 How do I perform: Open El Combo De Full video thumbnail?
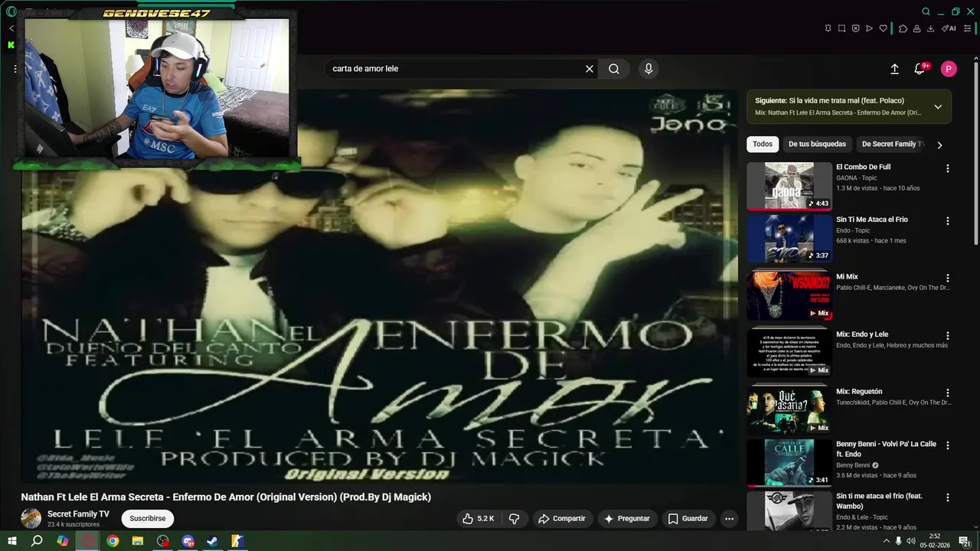click(789, 186)
